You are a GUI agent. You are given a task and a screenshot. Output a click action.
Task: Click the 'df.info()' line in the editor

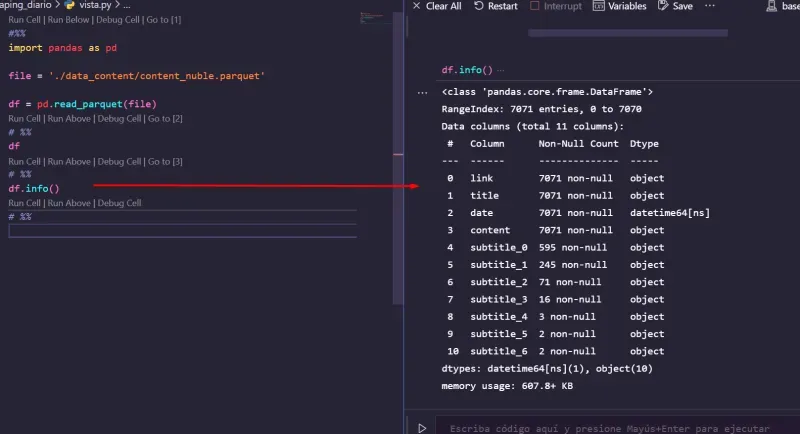pyautogui.click(x=34, y=189)
